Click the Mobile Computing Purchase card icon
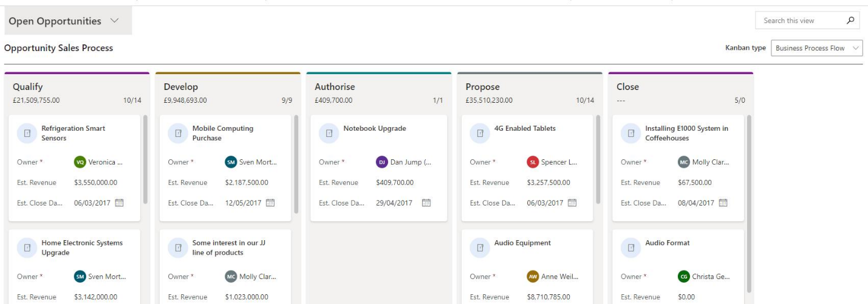Image resolution: width=868 pixels, height=304 pixels. point(178,133)
